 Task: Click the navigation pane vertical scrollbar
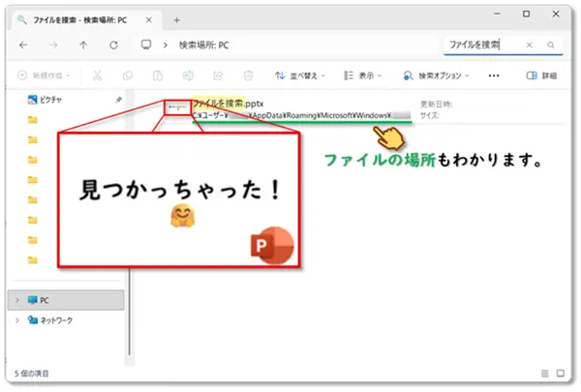(130, 312)
